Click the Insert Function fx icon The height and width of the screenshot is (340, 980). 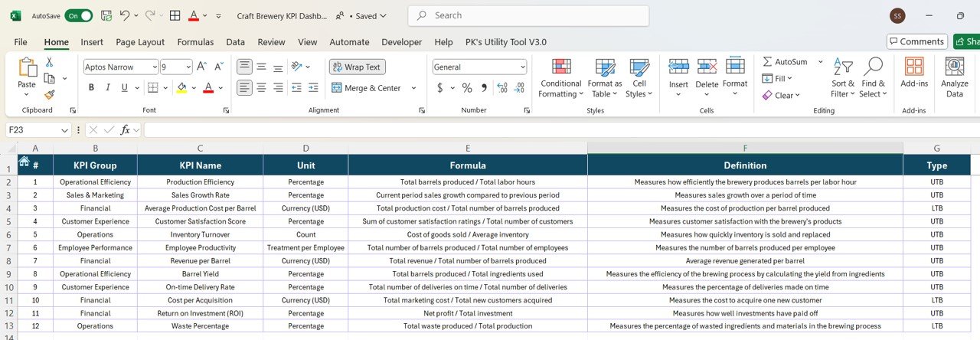point(125,130)
